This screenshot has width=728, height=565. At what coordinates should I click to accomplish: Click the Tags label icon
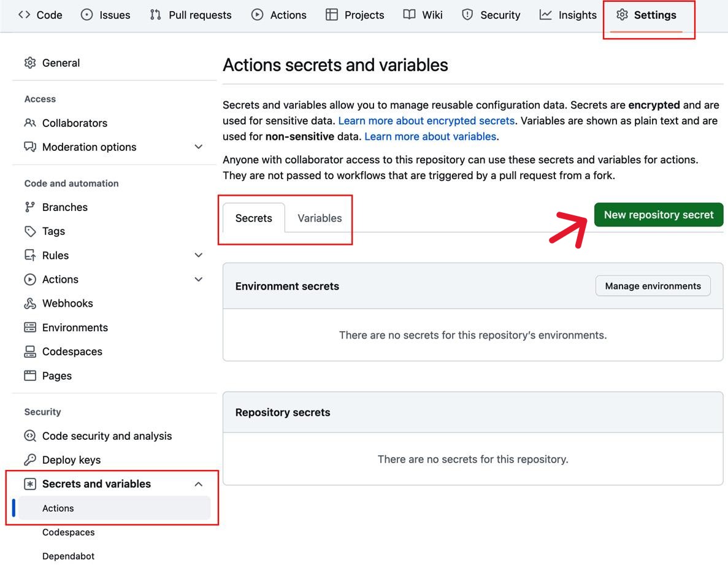pyautogui.click(x=30, y=231)
